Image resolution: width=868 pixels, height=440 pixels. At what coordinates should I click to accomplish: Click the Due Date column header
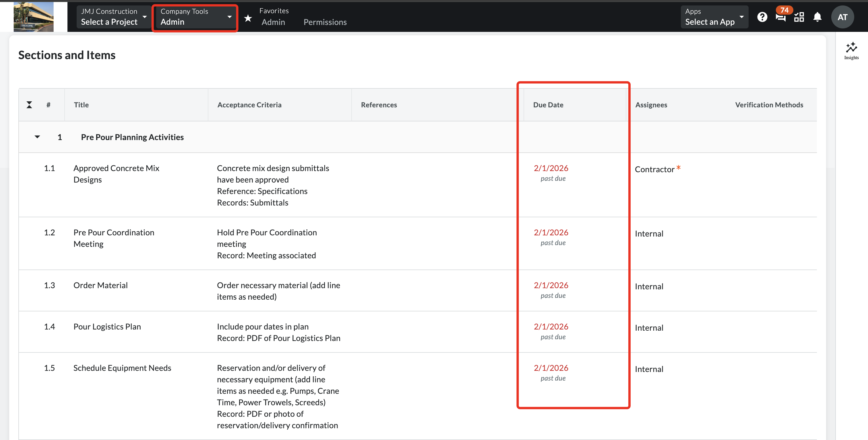(548, 105)
